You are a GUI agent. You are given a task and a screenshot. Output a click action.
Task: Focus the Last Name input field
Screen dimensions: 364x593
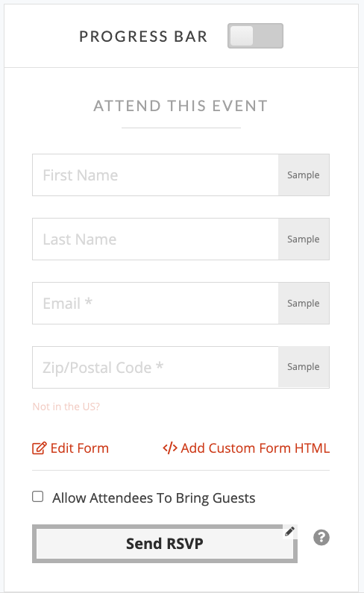(155, 239)
